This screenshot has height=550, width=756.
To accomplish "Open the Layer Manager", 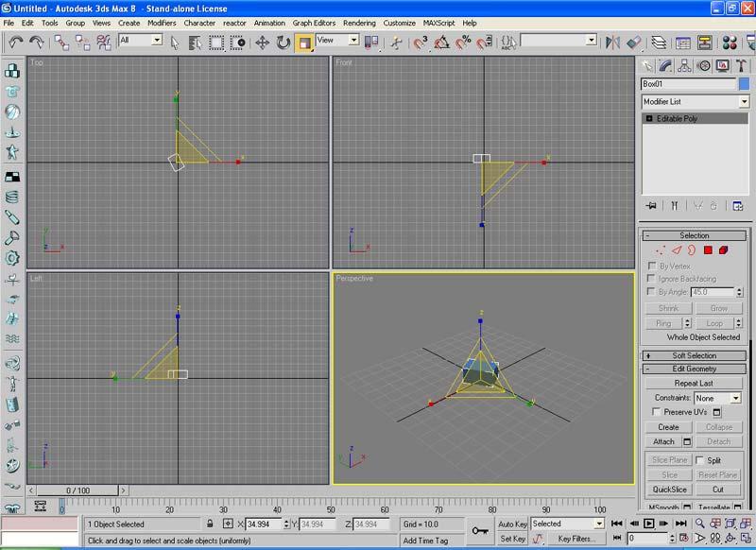I will coord(659,43).
